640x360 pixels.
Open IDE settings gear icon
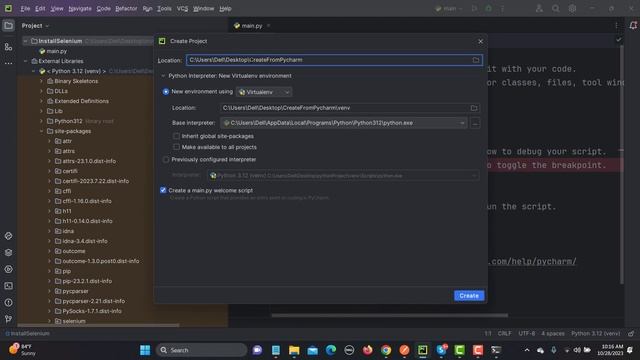[x=572, y=8]
